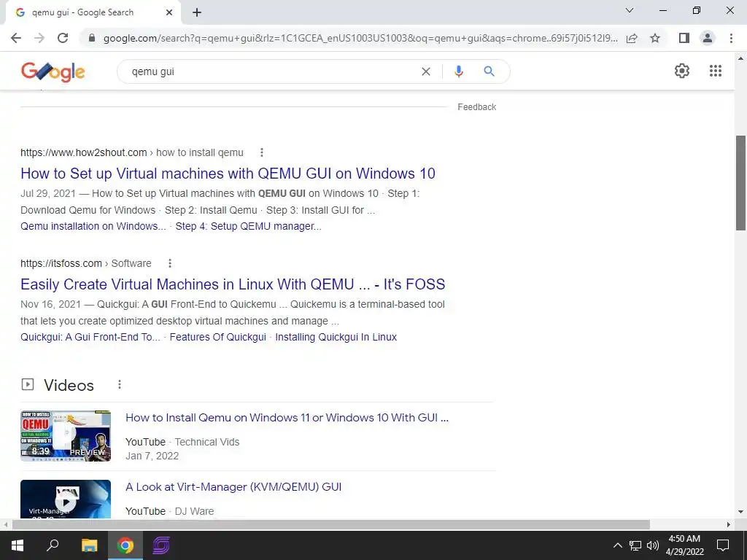The width and height of the screenshot is (747, 560).
Task: Open Quickgui: A Gui Front-End To sitelink
Action: coord(90,337)
